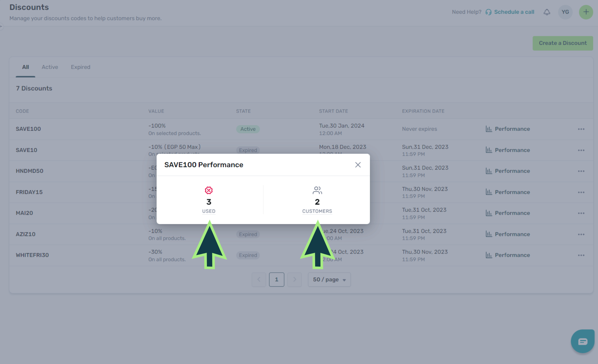Click the Schedule a call link
This screenshot has height=364, width=598.
tap(514, 12)
